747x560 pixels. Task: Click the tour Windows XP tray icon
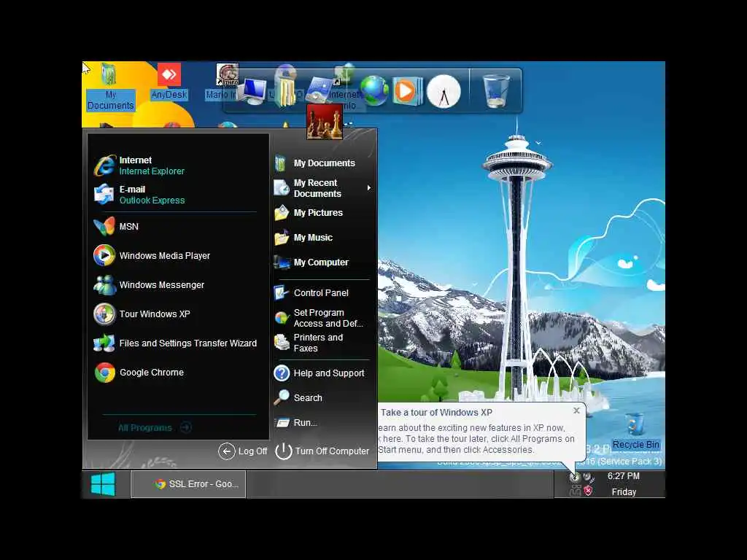point(575,477)
